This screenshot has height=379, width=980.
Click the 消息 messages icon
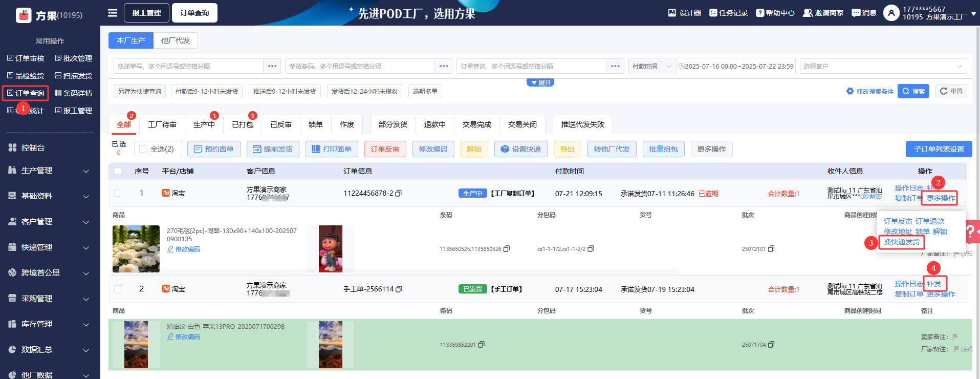[856, 13]
